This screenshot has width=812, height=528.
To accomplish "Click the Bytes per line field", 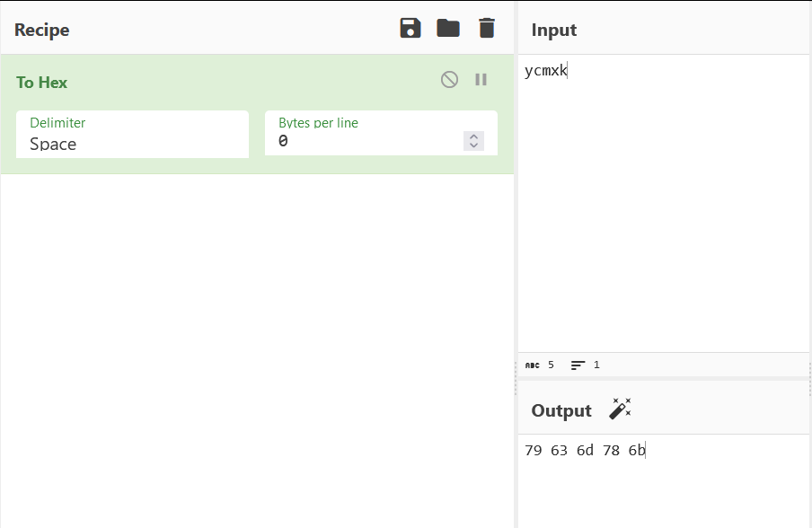I will pyautogui.click(x=381, y=133).
